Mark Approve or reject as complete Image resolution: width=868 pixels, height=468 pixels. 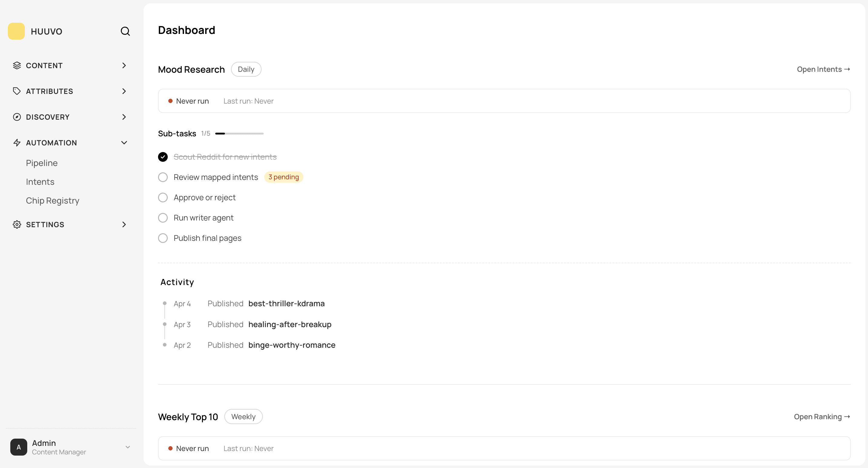(x=163, y=197)
